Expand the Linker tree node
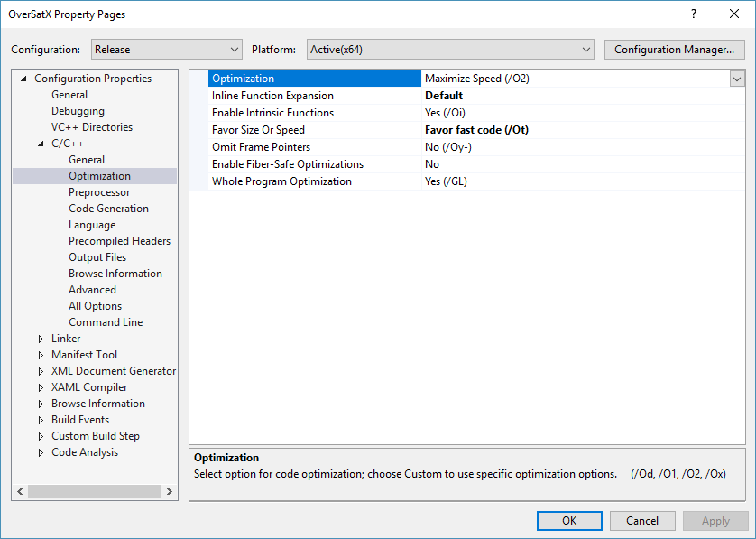This screenshot has height=539, width=756. pyautogui.click(x=41, y=339)
